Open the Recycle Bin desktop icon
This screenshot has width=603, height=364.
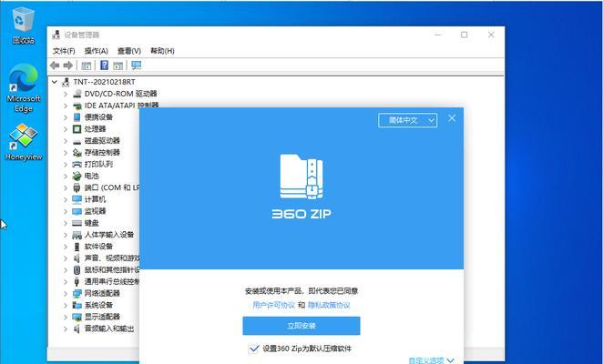pyautogui.click(x=23, y=25)
